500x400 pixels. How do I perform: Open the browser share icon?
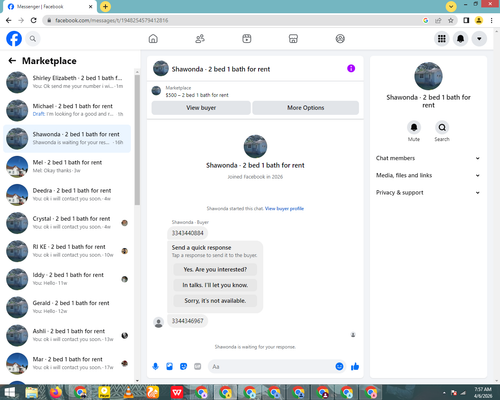(438, 20)
